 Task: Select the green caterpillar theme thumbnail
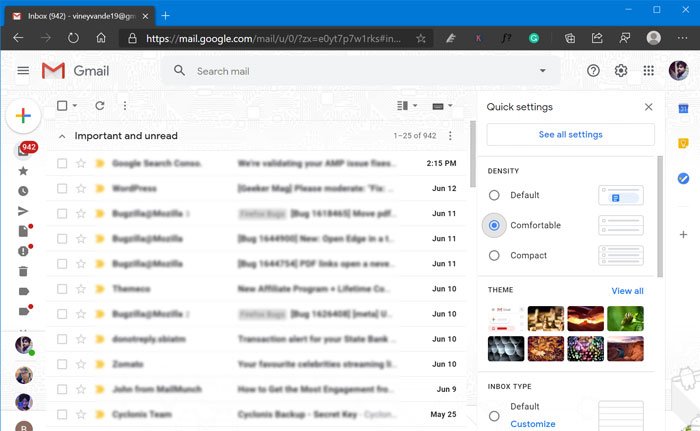coord(625,318)
